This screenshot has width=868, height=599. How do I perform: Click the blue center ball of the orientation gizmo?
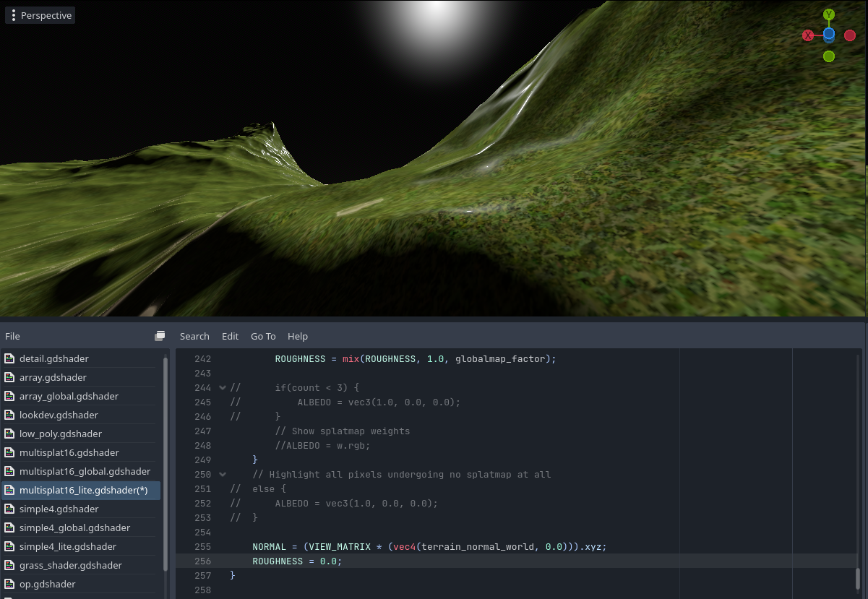pyautogui.click(x=829, y=34)
